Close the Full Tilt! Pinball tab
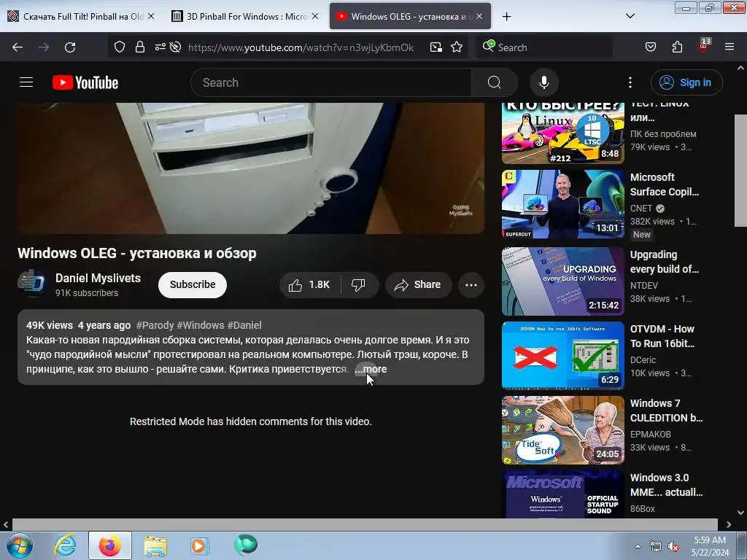This screenshot has width=747, height=560. coord(151,16)
